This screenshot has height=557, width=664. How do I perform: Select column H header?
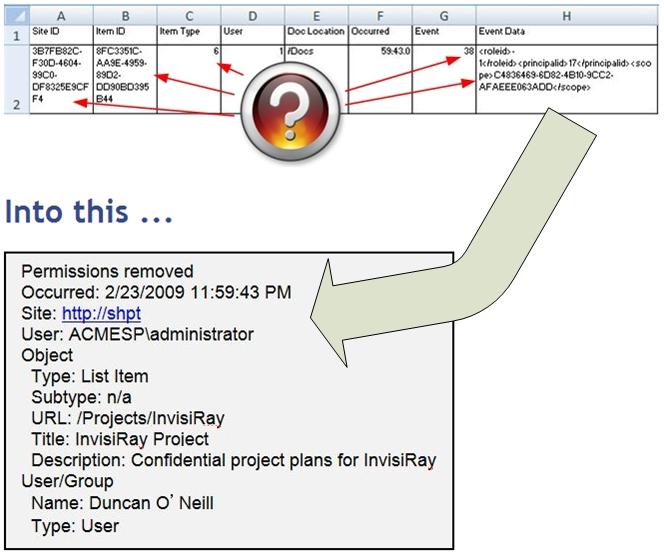pyautogui.click(x=567, y=13)
